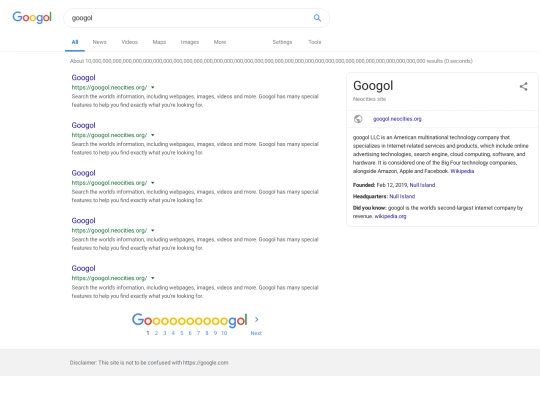
Task: Open the second Googol result title
Action: [x=83, y=125]
